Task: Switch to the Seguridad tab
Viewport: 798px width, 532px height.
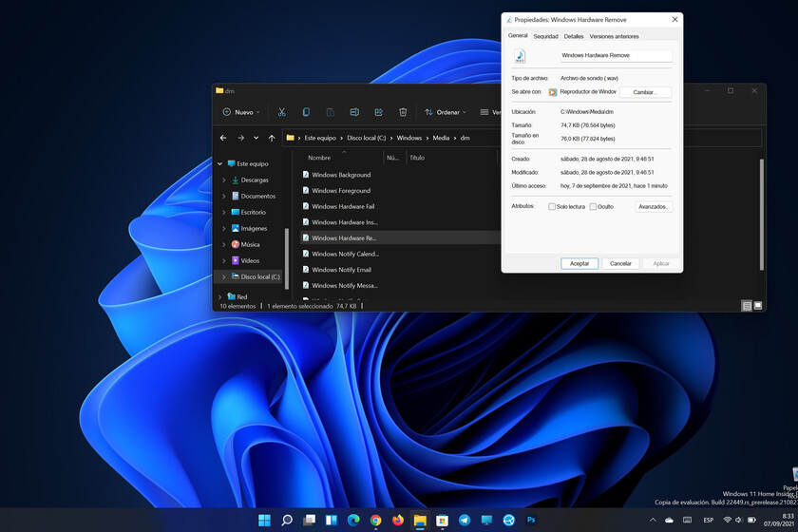Action: point(545,36)
